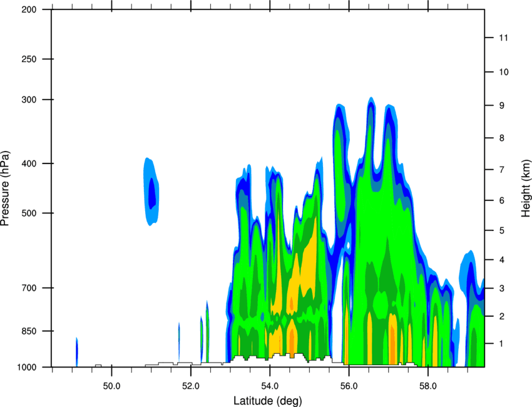Pick the 7 km height label
Screen dimensions: 532x407
(x=501, y=170)
